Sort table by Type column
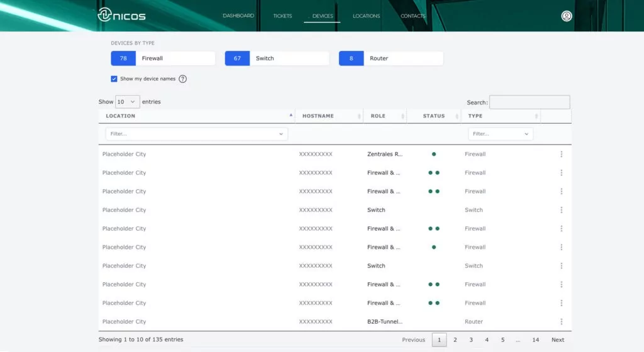 tap(501, 116)
